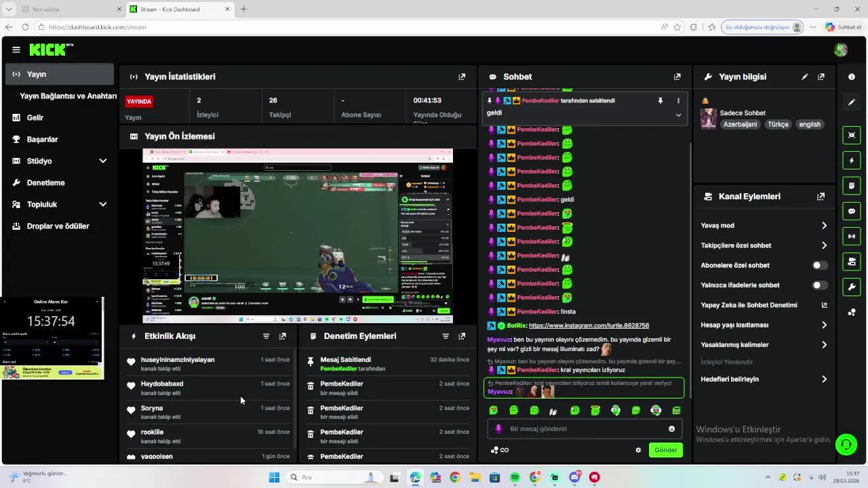Click the Türkçe language tag
Screen dimensions: 868x488
[x=778, y=125]
